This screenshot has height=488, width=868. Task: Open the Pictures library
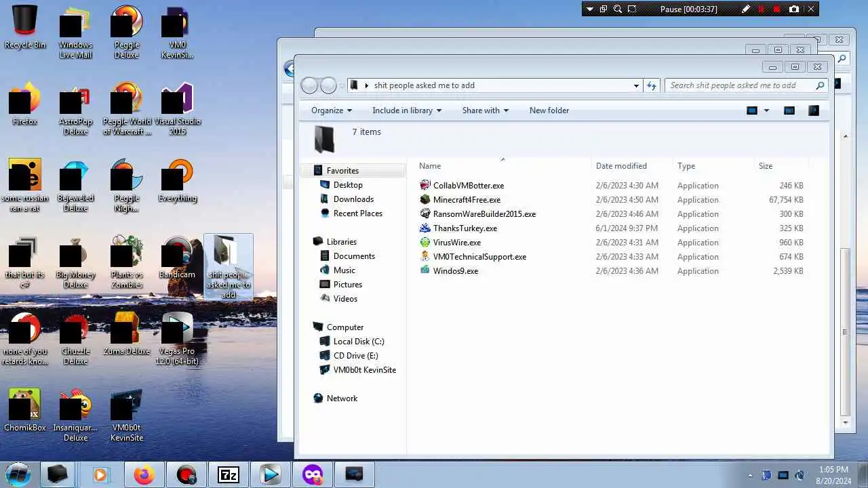340,285
